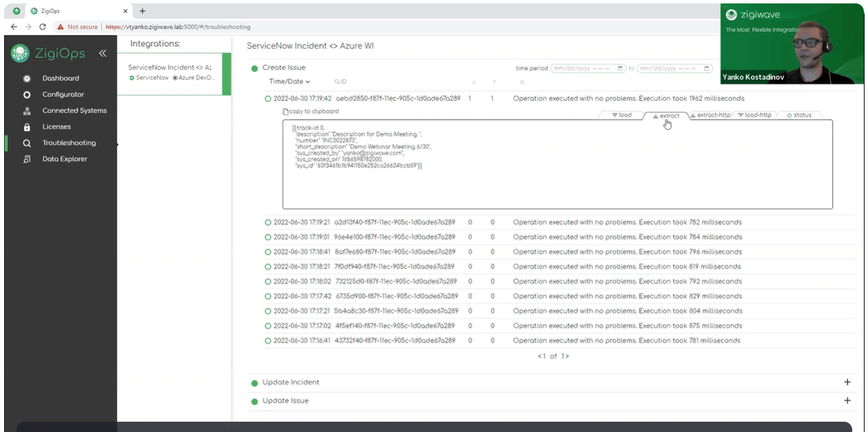Open Data Explorer from the sidebar
Image resolution: width=868 pixels, height=432 pixels.
pyautogui.click(x=65, y=159)
